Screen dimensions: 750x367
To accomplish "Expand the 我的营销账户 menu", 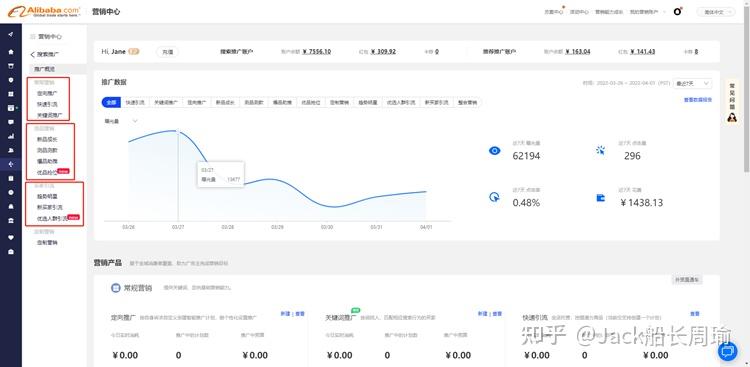I will 647,12.
